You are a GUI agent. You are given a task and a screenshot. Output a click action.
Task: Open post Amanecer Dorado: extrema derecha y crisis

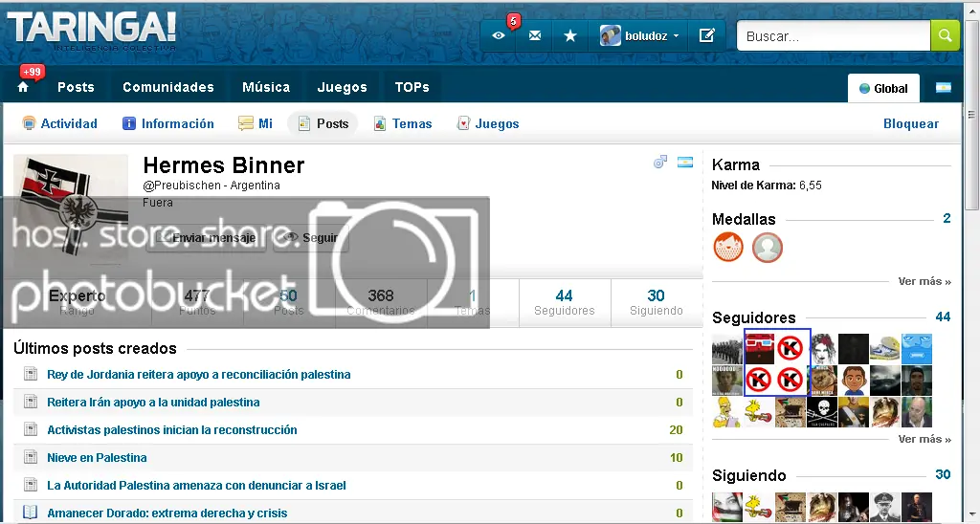pyautogui.click(x=167, y=513)
